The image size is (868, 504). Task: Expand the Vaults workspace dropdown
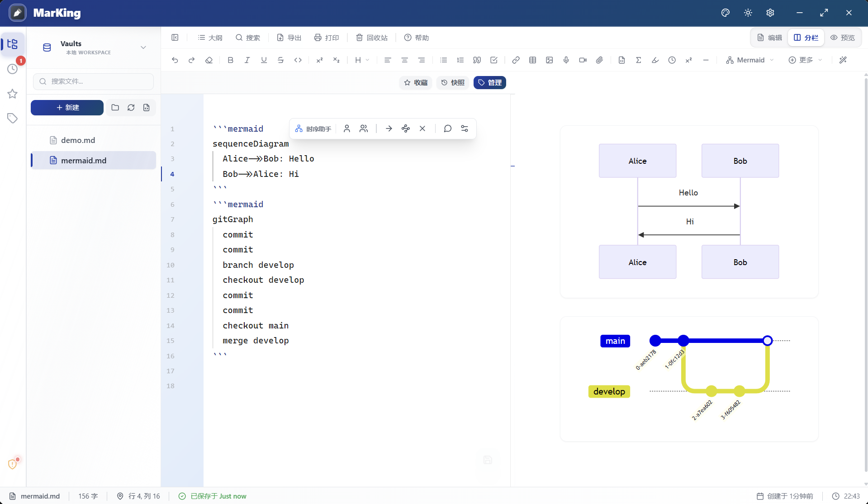pos(143,48)
